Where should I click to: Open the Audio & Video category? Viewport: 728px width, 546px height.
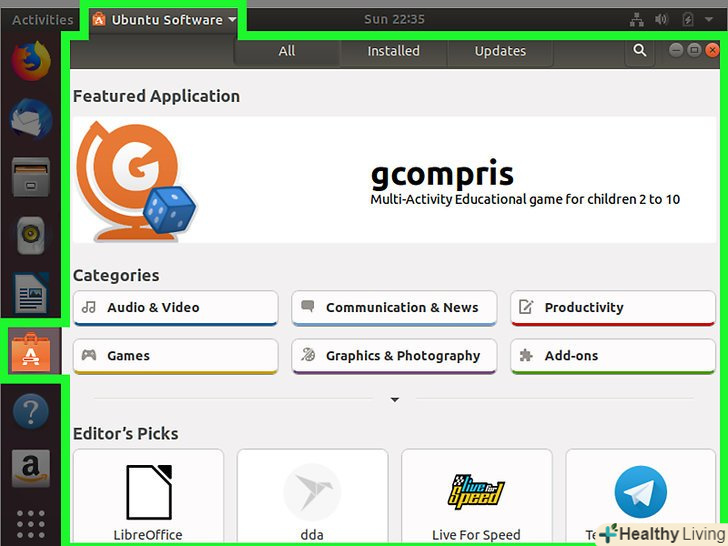coord(176,308)
